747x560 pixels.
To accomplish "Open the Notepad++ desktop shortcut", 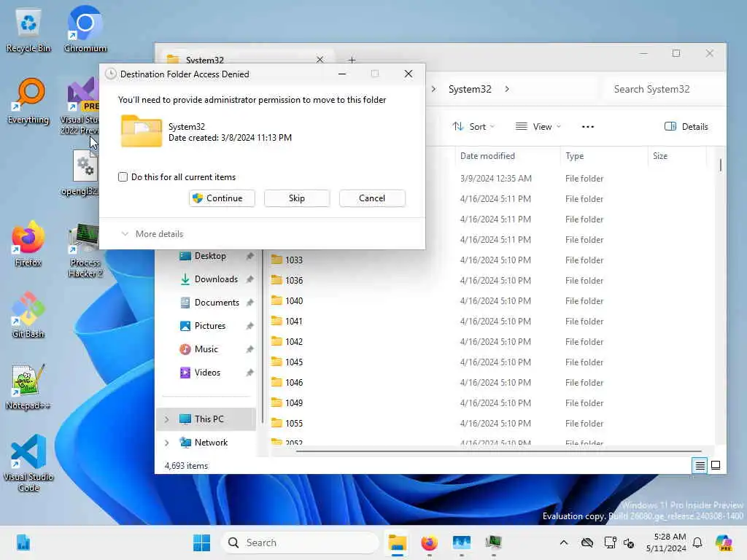I will [28, 386].
